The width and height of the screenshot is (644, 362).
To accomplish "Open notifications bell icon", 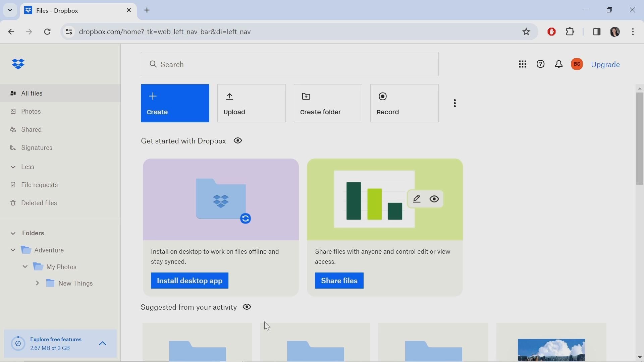I will tap(559, 64).
